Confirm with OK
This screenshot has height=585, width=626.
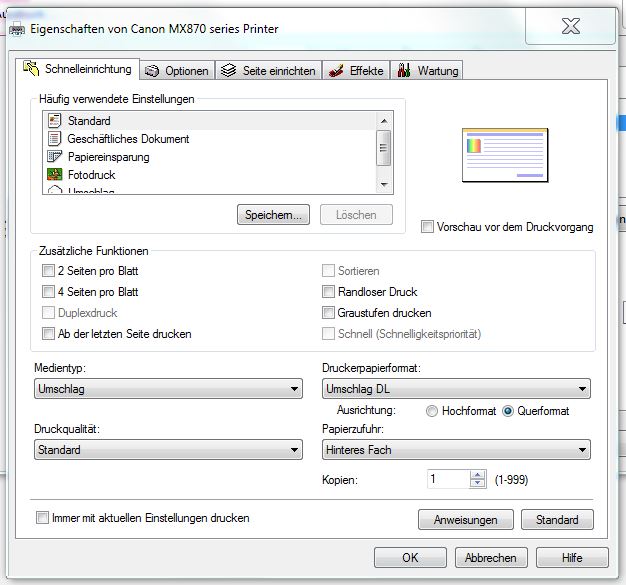click(x=410, y=557)
